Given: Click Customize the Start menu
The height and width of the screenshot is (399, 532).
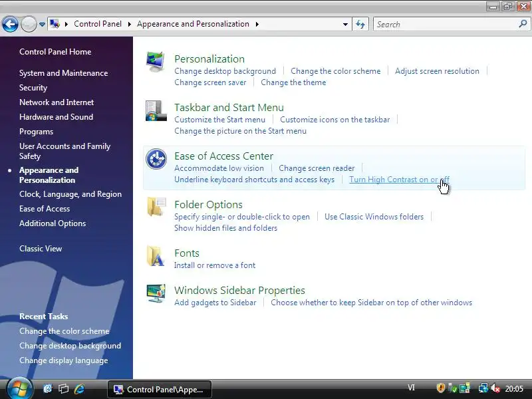Looking at the screenshot, I should pyautogui.click(x=219, y=120).
